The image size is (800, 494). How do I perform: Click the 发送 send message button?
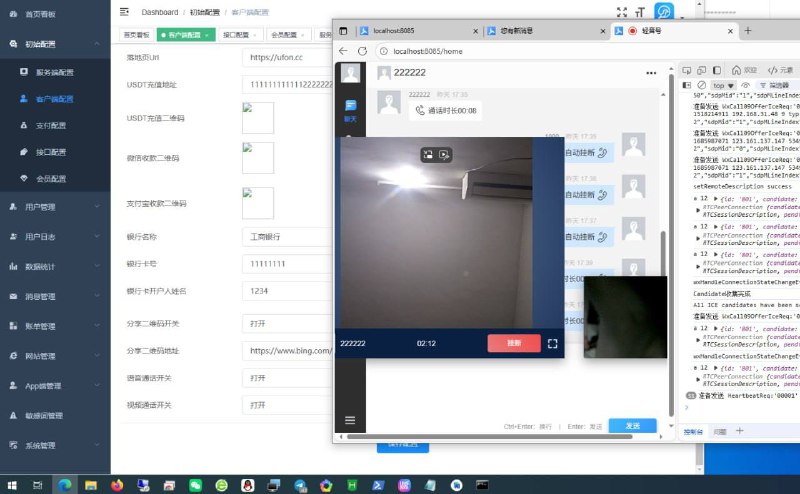[x=632, y=426]
